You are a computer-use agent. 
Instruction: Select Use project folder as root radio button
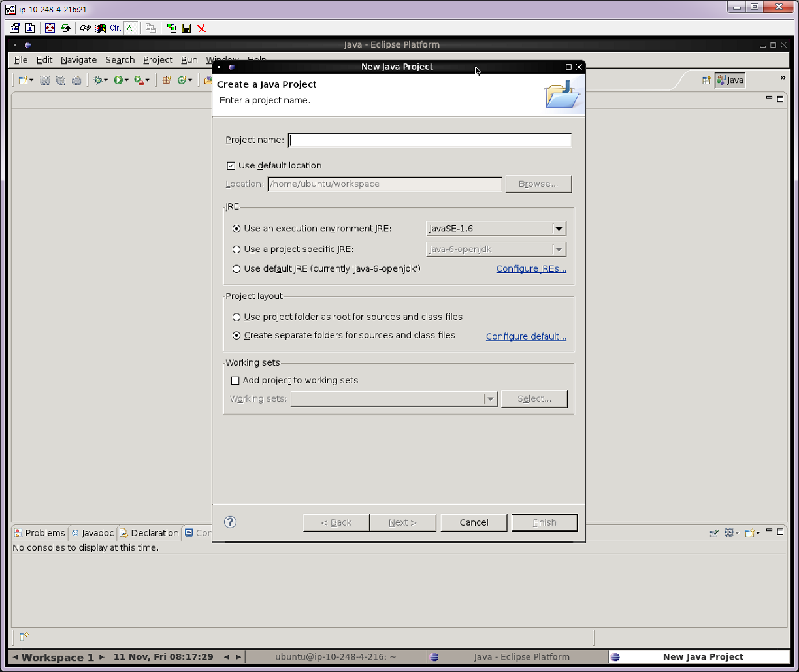236,317
